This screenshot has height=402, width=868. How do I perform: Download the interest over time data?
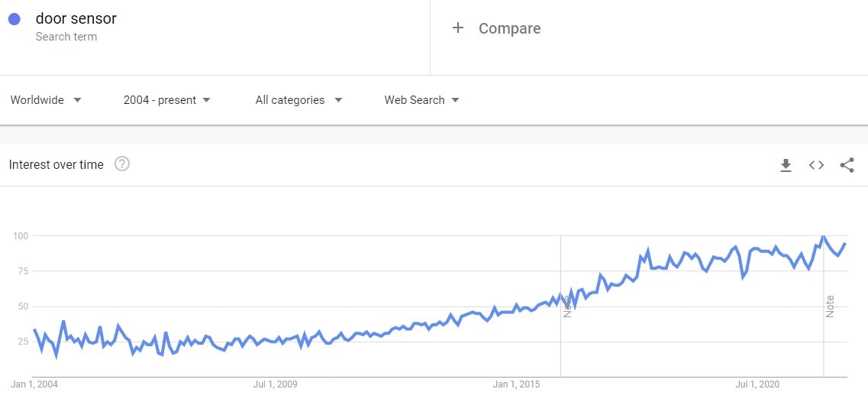pyautogui.click(x=786, y=165)
